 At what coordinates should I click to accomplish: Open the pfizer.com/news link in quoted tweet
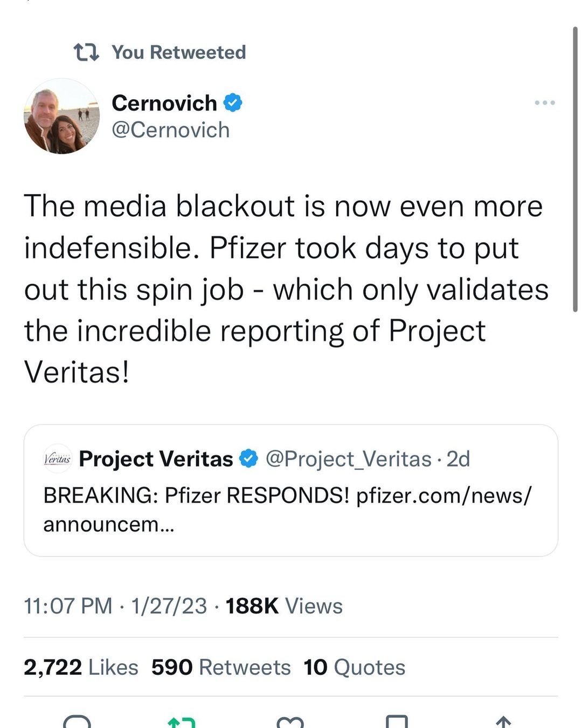tap(444, 495)
